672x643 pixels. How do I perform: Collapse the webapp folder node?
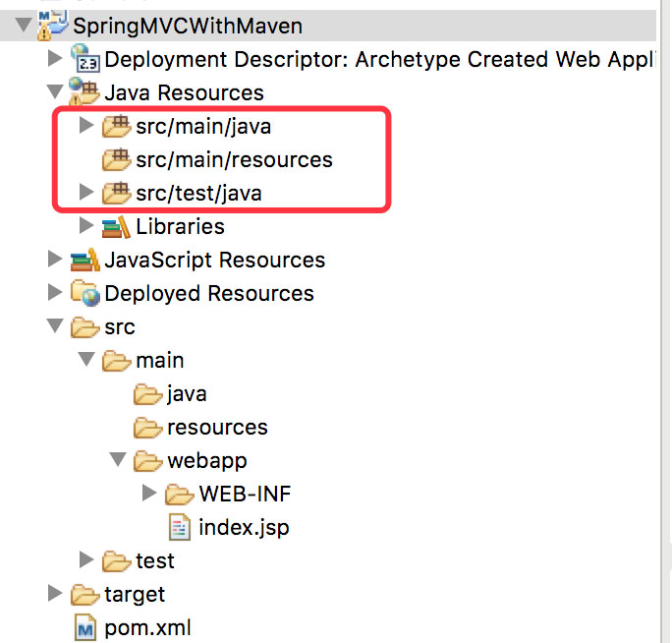[x=118, y=459]
